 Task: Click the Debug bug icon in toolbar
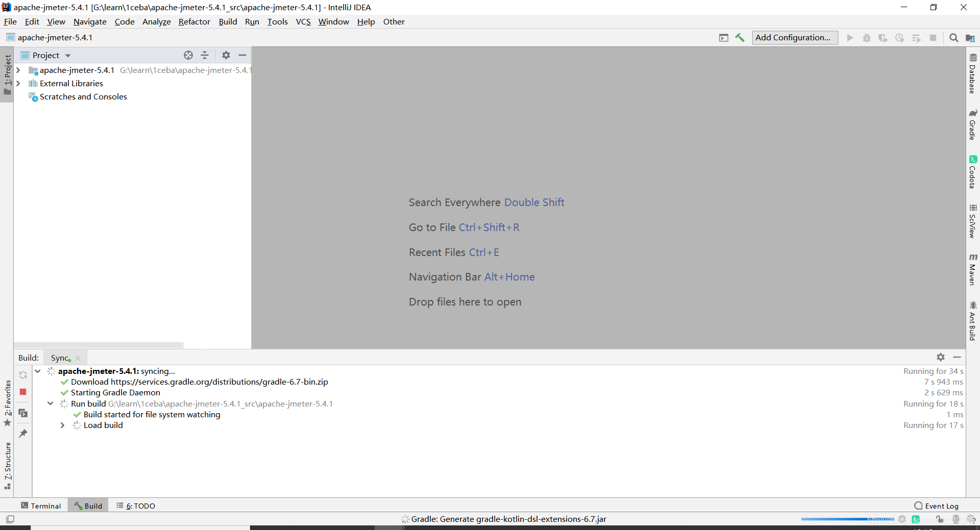pyautogui.click(x=867, y=38)
